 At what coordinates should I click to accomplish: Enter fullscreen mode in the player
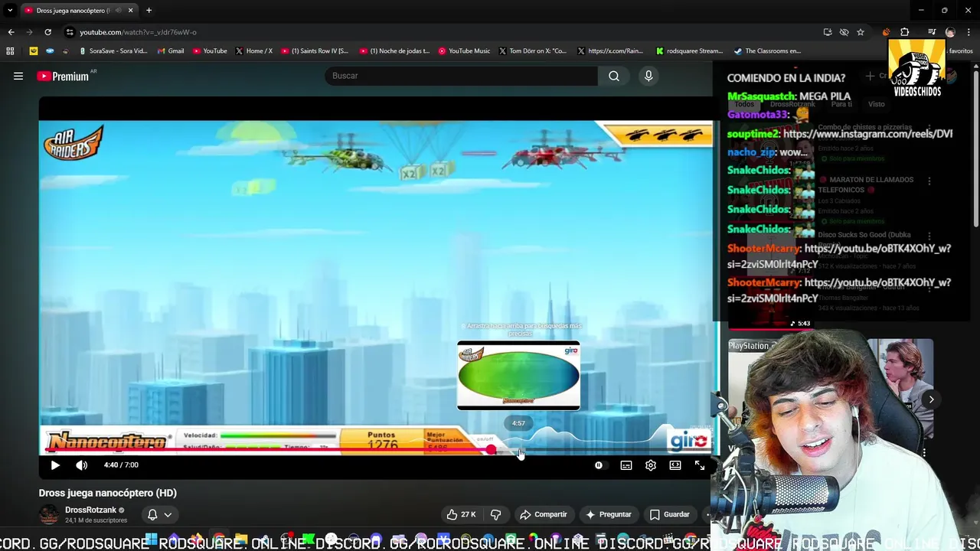(700, 465)
